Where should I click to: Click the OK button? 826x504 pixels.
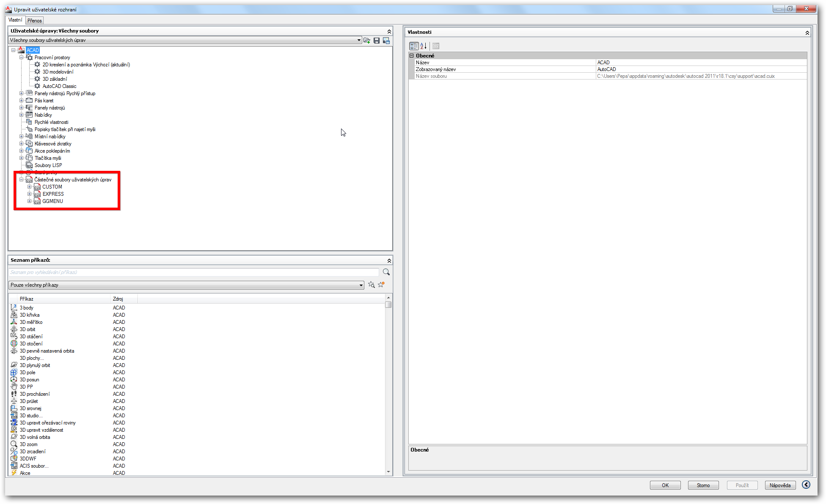point(665,485)
